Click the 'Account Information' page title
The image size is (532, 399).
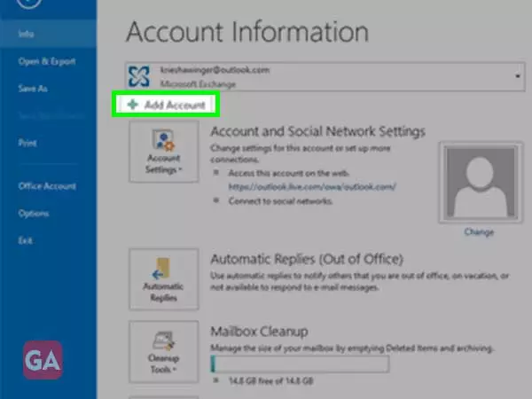[247, 32]
